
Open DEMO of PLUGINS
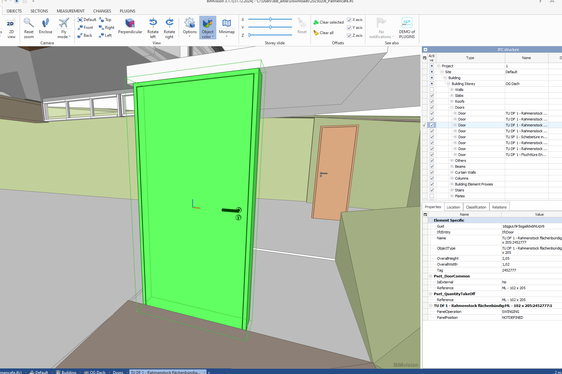(x=407, y=28)
